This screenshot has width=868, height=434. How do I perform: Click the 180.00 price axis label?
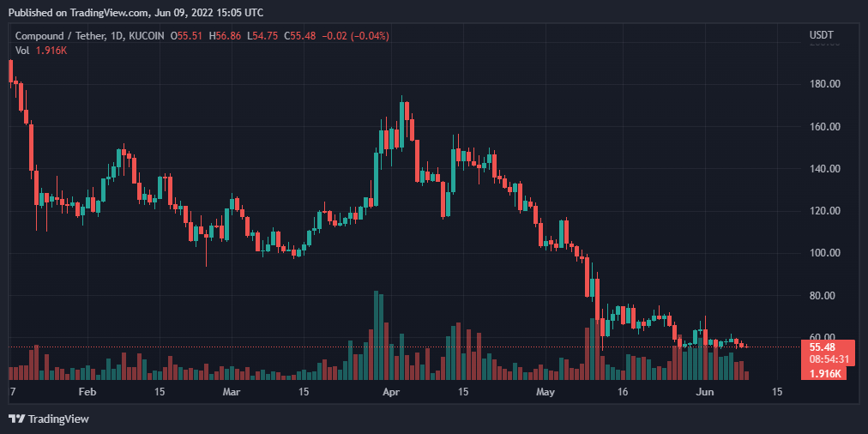click(x=825, y=84)
